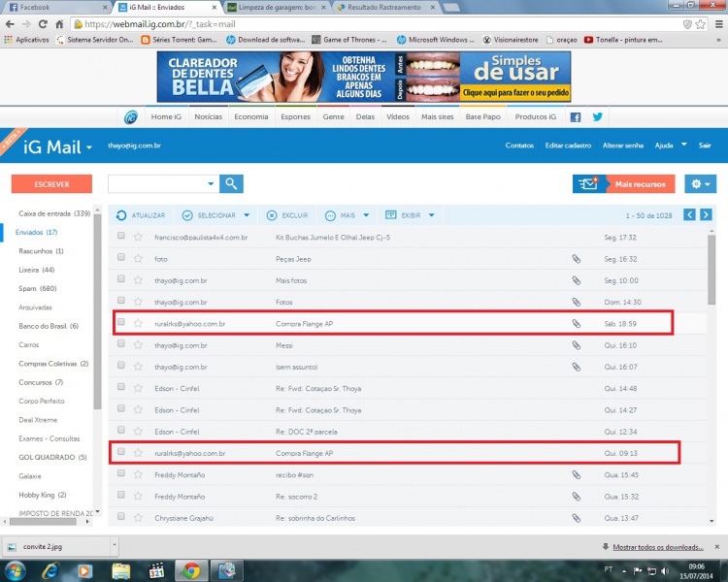Viewport: 728px width, 582px height.
Task: Check the recibo #sqn message checkbox
Action: coord(120,473)
